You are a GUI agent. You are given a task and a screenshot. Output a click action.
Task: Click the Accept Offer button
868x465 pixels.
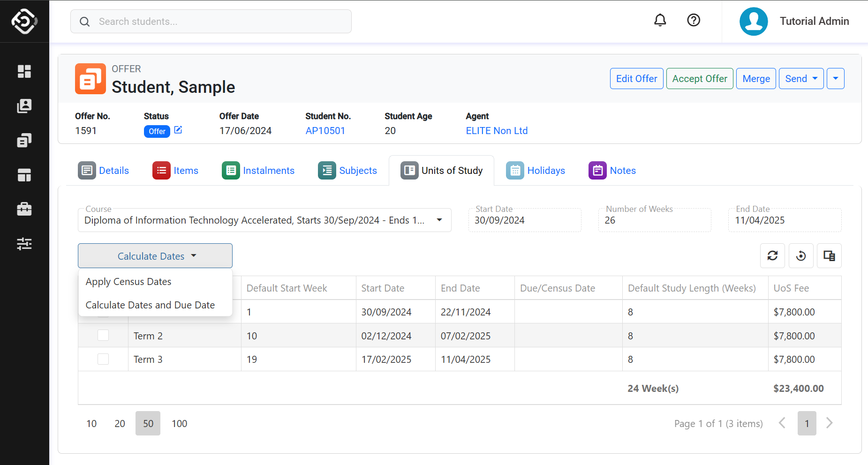699,79
